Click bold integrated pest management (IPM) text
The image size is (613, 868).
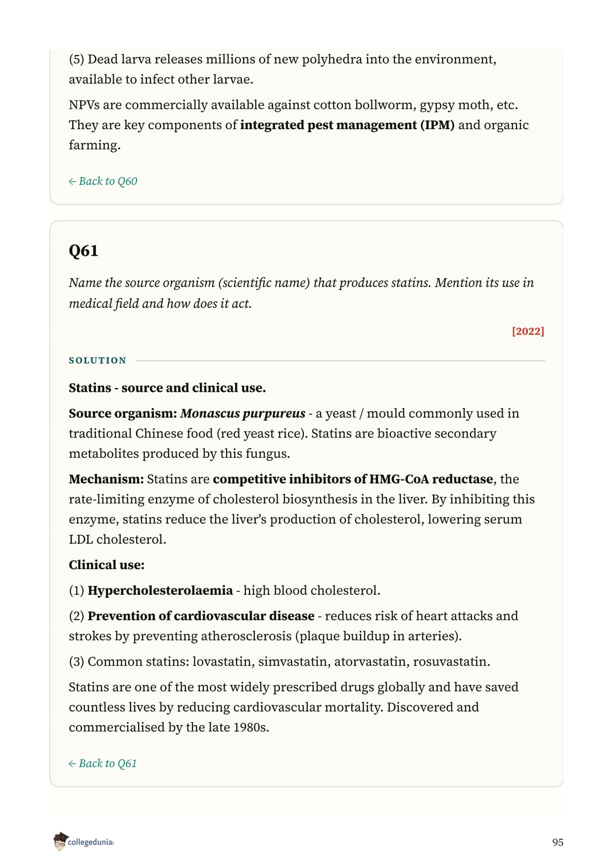[x=347, y=125]
